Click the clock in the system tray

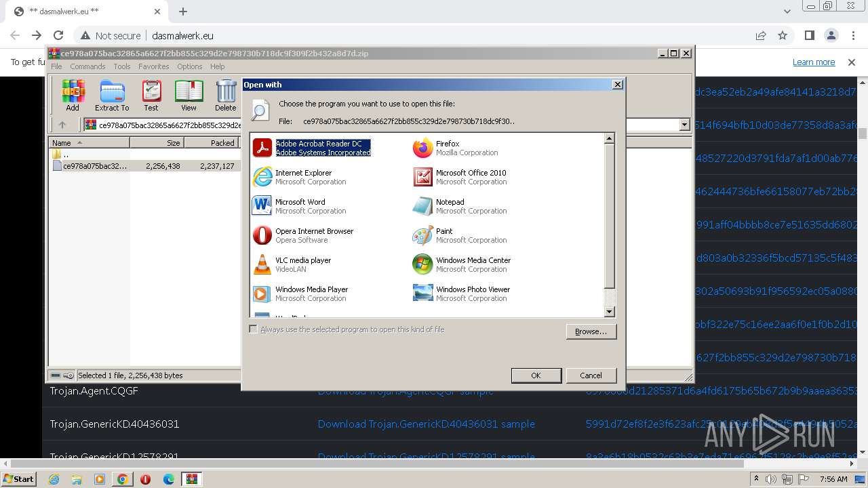(833, 479)
